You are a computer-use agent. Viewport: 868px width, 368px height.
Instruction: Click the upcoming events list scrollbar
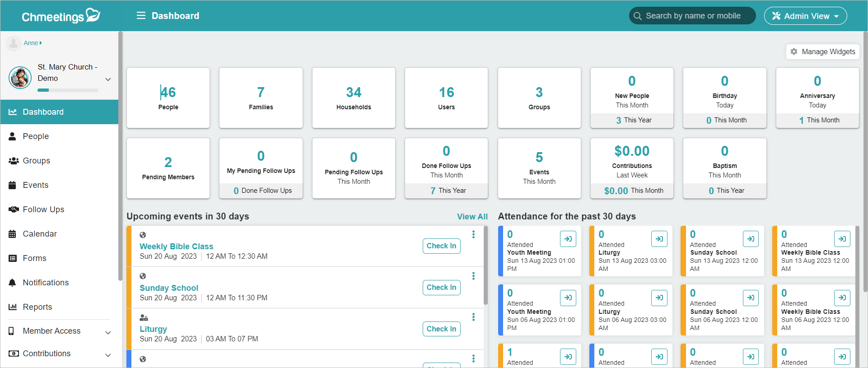[486, 266]
